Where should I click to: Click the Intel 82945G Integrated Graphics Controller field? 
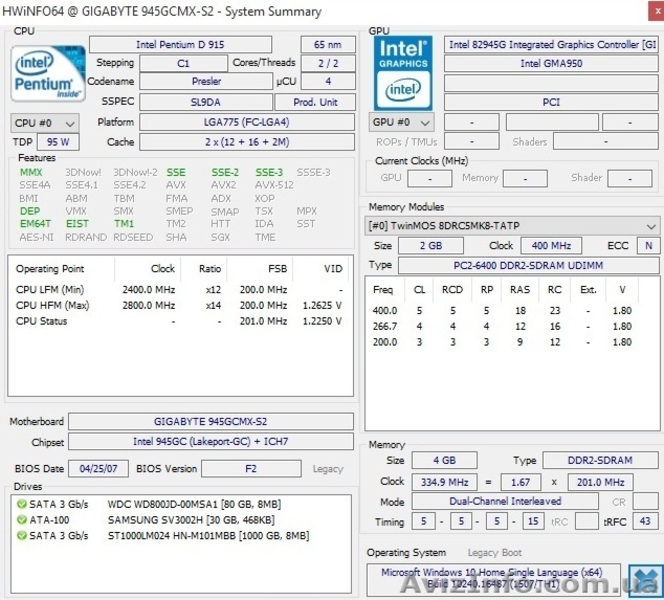pos(551,44)
